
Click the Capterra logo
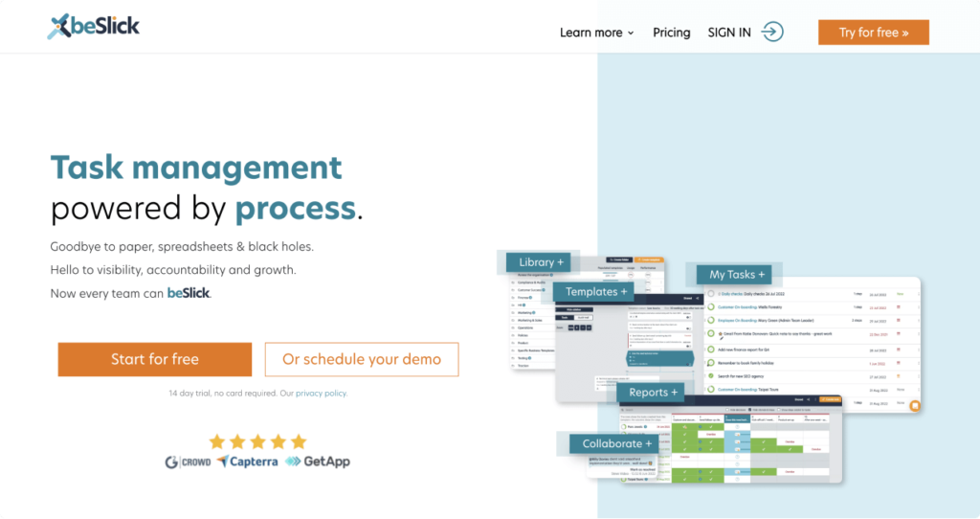[x=247, y=462]
